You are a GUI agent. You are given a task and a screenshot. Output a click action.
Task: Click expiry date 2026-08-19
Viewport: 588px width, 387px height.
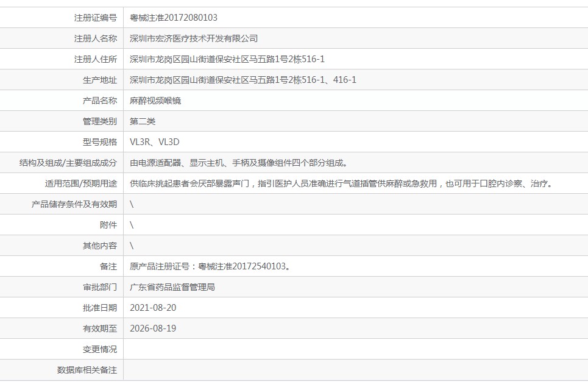[153, 329]
